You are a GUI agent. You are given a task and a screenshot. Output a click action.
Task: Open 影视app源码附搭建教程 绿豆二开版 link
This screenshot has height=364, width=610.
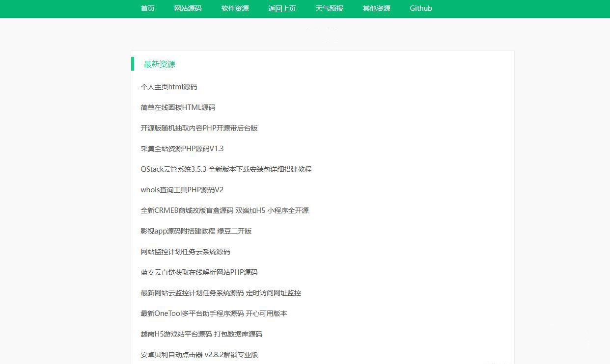pyautogui.click(x=195, y=231)
